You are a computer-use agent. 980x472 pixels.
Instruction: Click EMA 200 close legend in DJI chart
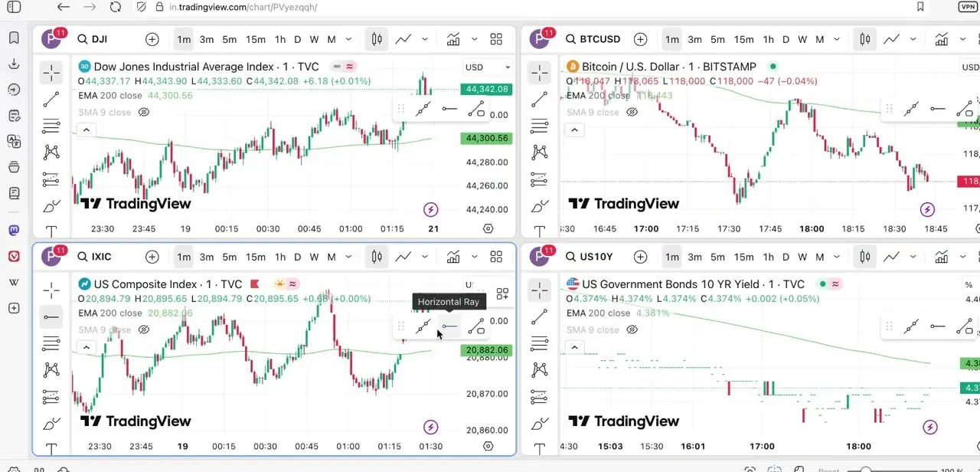tap(110, 96)
